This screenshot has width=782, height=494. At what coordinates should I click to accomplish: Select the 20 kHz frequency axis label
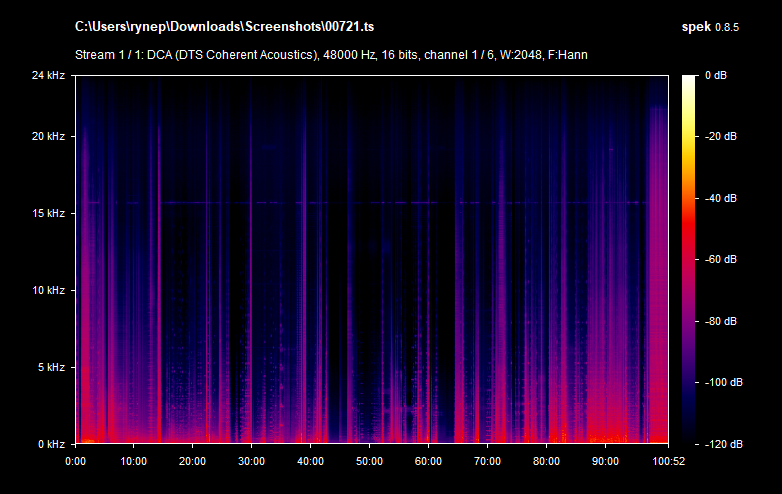click(x=49, y=137)
